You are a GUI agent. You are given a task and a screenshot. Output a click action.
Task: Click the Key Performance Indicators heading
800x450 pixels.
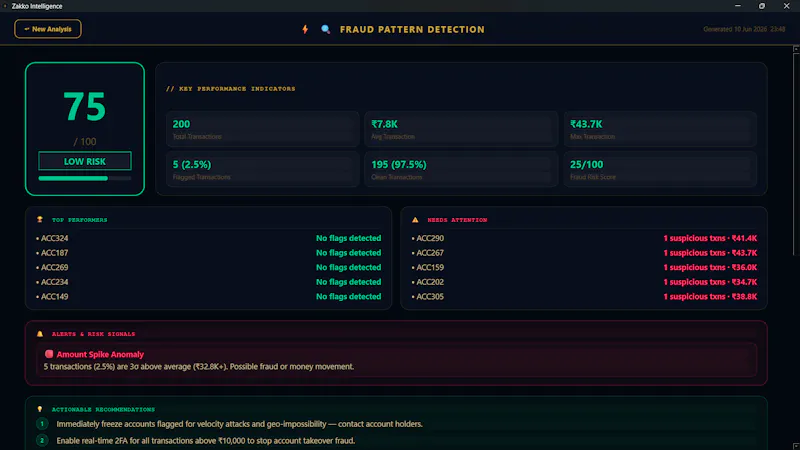click(231, 89)
